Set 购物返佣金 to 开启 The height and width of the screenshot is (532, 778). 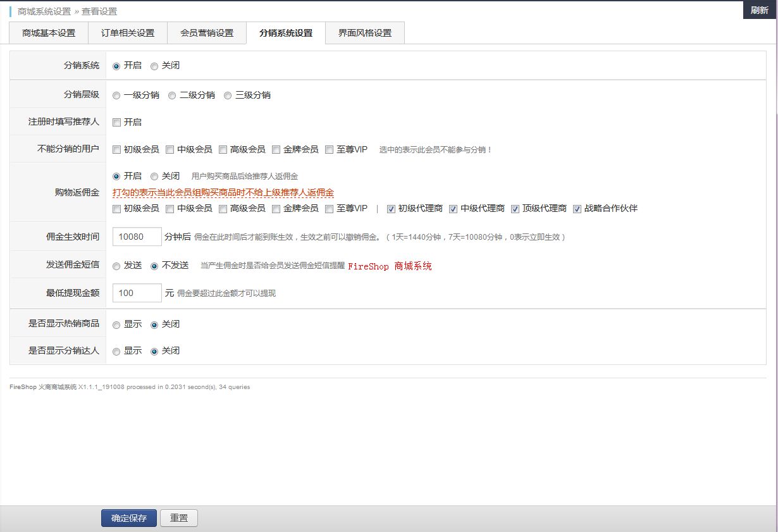click(116, 176)
